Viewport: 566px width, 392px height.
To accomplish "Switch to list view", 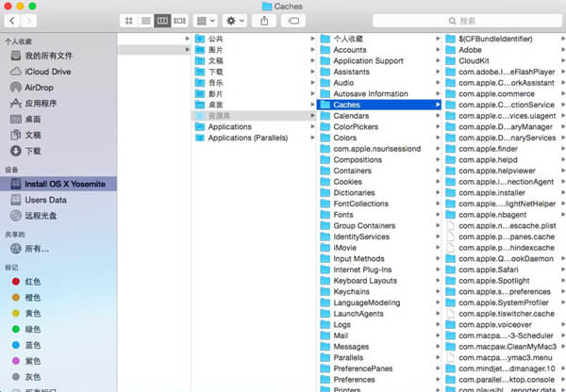I will 146,21.
